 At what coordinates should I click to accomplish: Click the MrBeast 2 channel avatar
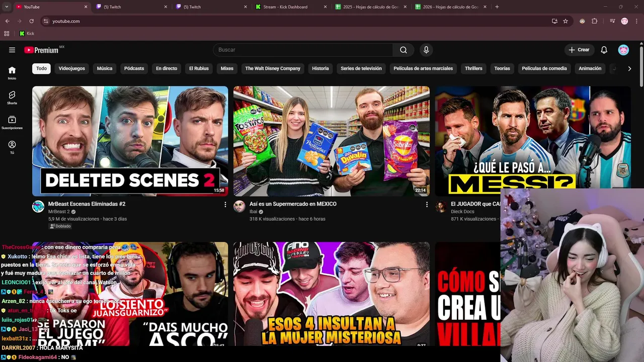point(38,207)
